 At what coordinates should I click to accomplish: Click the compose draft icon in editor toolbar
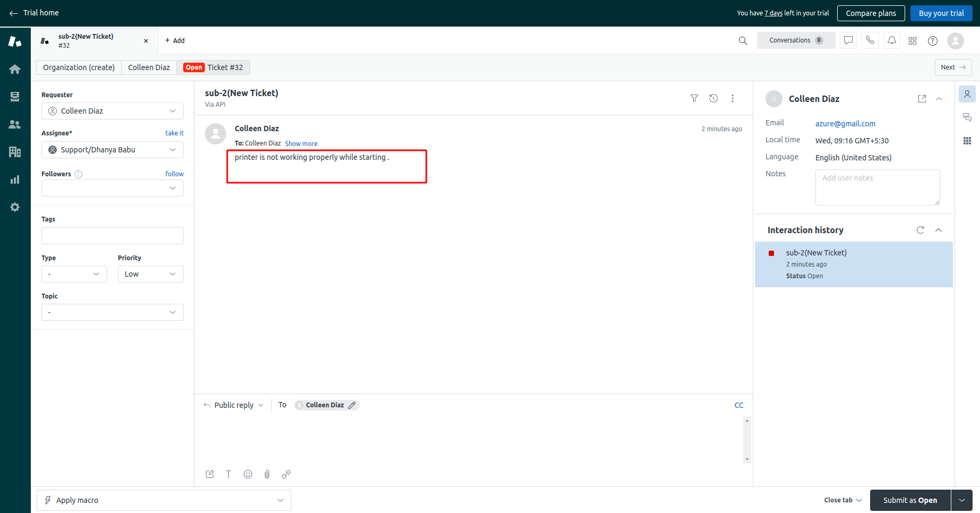210,474
